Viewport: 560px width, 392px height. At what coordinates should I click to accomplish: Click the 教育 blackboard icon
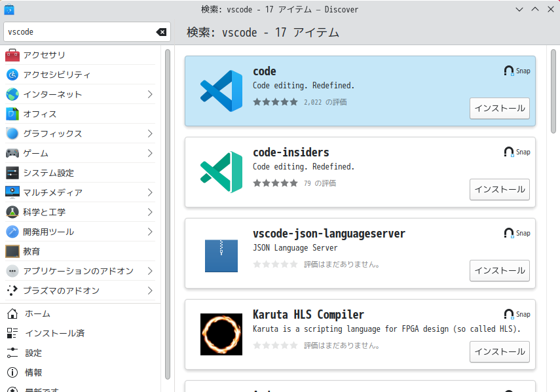point(12,251)
